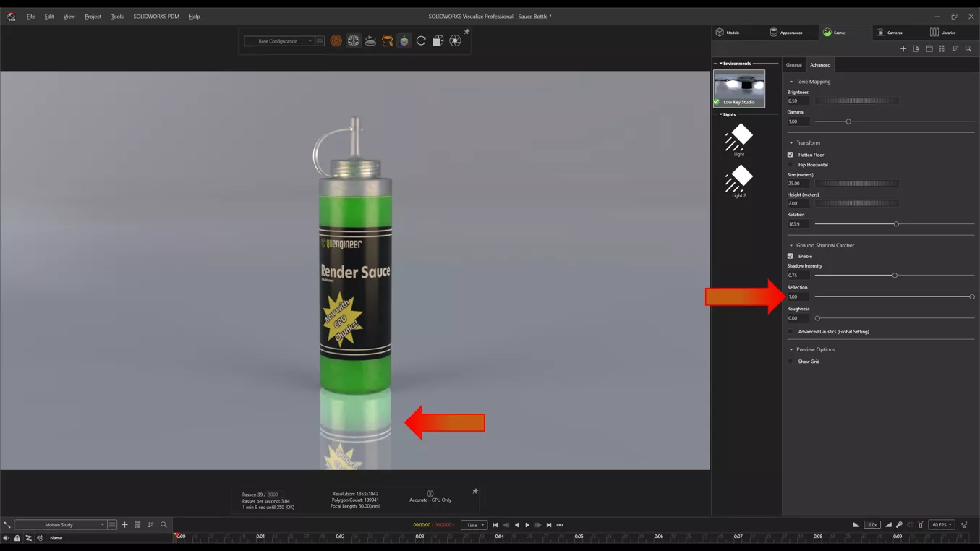Select the brain-shaped denoiser icon in toolbar
Screen dimensions: 980x551
pyautogui.click(x=353, y=41)
